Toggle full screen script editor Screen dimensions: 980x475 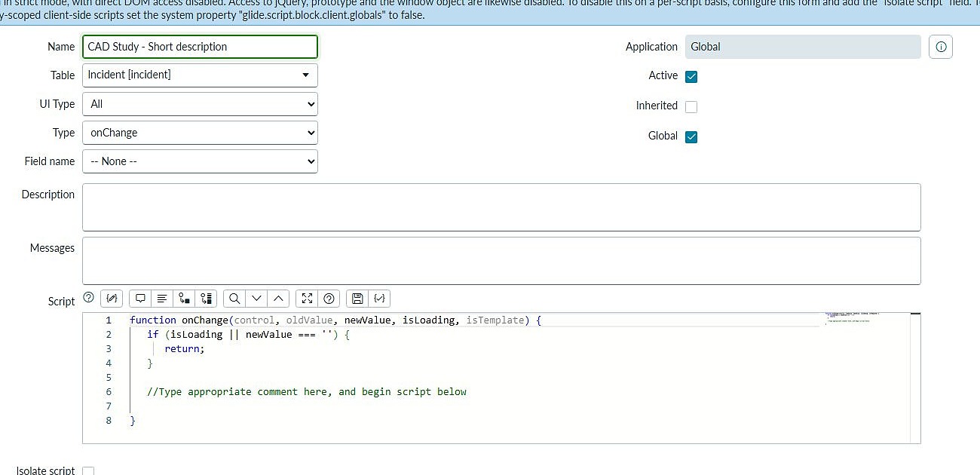point(307,299)
